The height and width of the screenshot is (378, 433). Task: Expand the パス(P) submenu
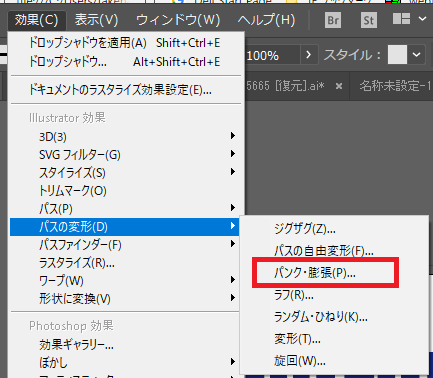coord(126,209)
